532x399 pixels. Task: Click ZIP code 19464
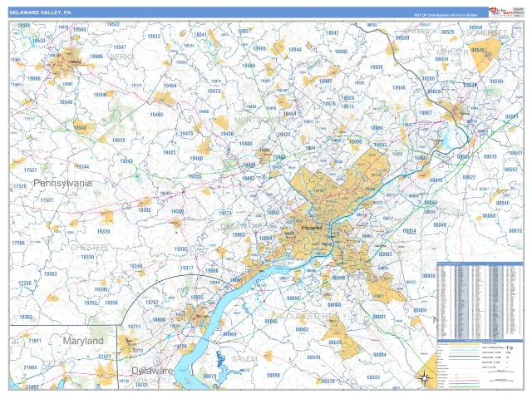pos(170,86)
